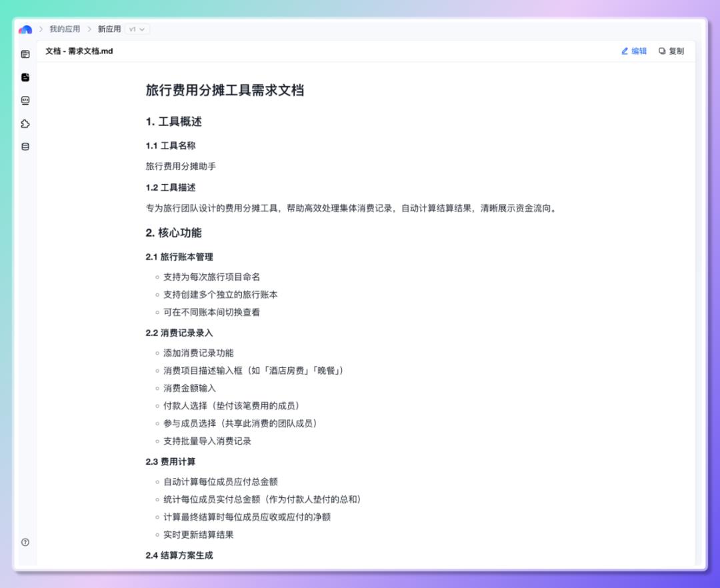Image resolution: width=720 pixels, height=588 pixels.
Task: Open the document panel in the sidebar
Action: pos(25,77)
